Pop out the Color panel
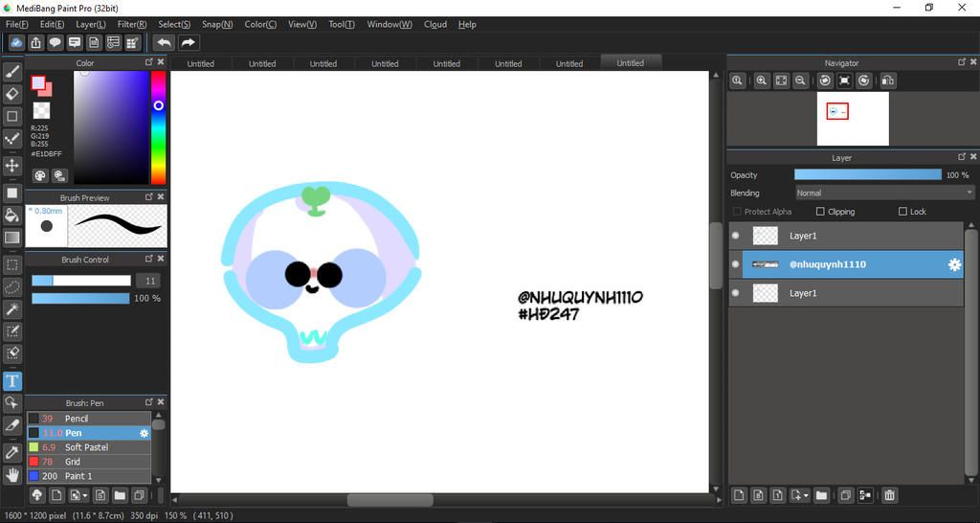Viewport: 980px width, 523px height. point(148,62)
